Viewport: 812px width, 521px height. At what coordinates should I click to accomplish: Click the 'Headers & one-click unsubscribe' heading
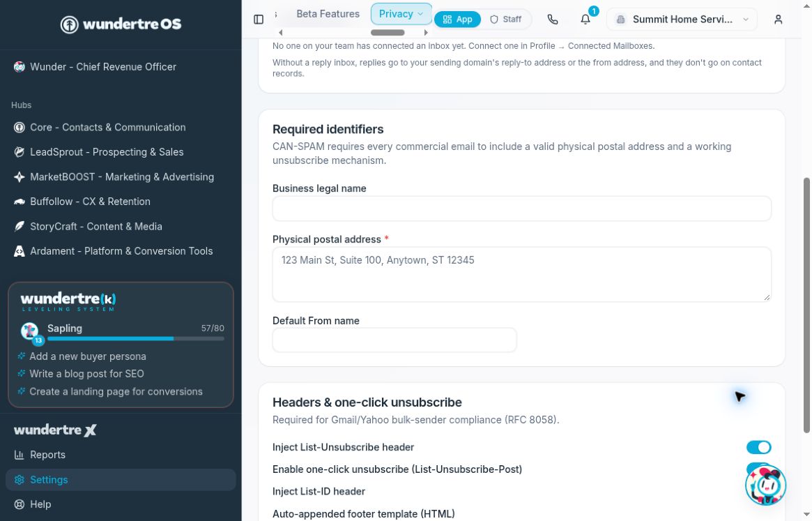(367, 403)
